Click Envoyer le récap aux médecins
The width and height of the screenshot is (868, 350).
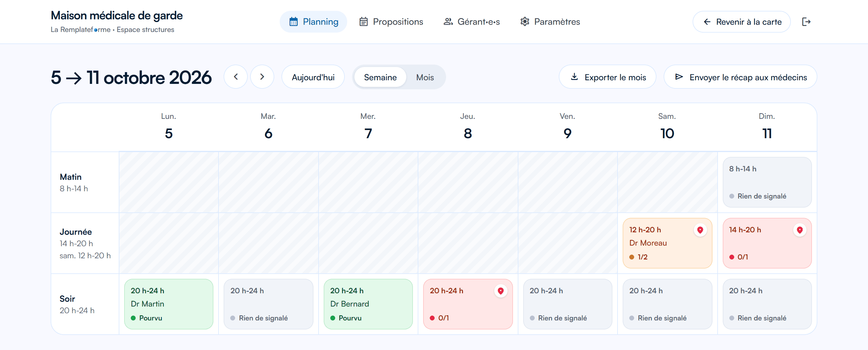tap(740, 77)
